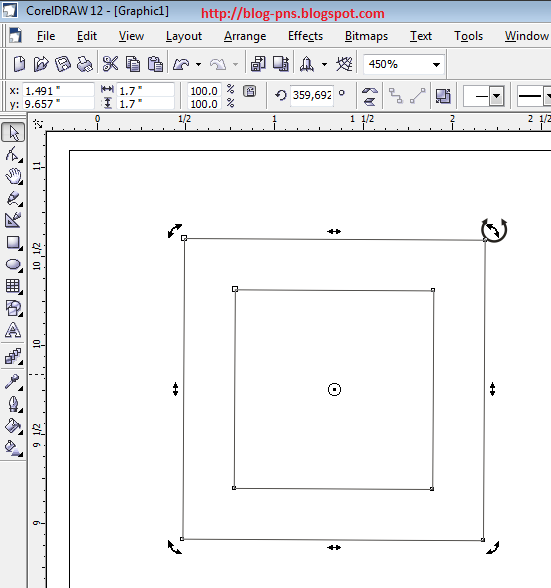Click the To Front of Layer button
The height and width of the screenshot is (588, 551).
[443, 96]
